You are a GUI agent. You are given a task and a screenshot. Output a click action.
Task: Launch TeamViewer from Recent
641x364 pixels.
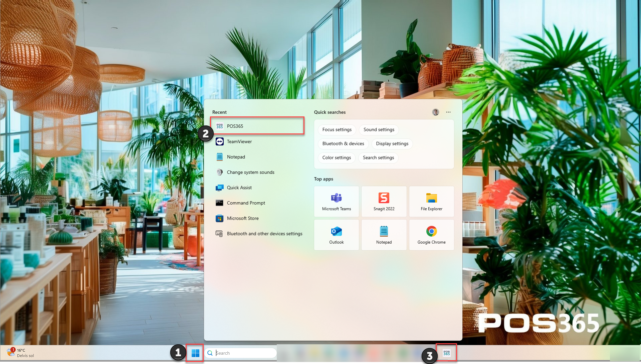pyautogui.click(x=257, y=141)
